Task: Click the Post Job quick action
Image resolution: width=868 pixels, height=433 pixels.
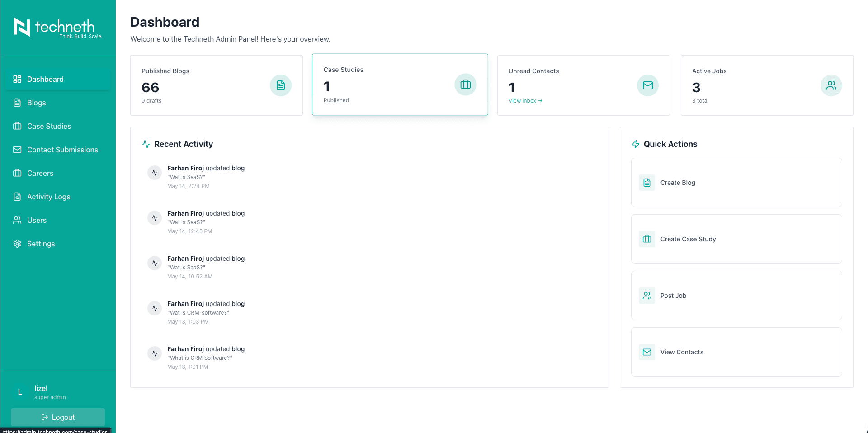Action: tap(736, 296)
